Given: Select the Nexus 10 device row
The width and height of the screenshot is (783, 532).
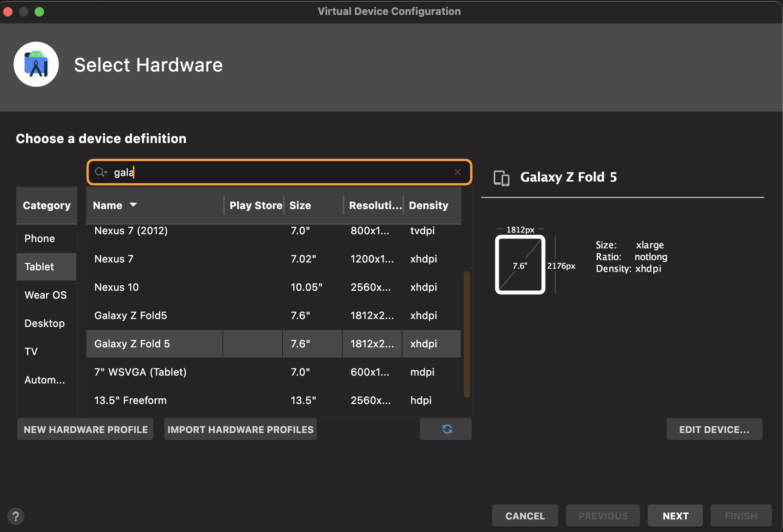Looking at the screenshot, I should [274, 287].
